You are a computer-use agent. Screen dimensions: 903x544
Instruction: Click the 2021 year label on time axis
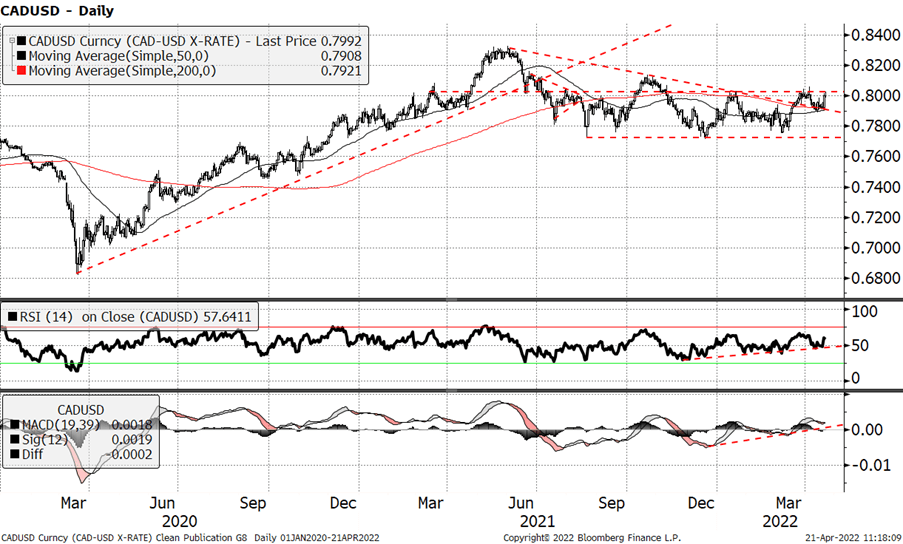[x=537, y=522]
